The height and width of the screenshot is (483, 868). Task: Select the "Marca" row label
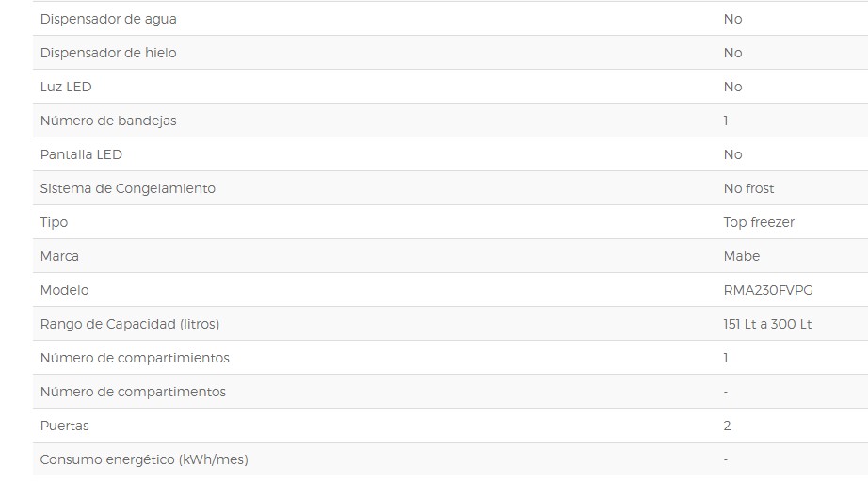tap(59, 256)
